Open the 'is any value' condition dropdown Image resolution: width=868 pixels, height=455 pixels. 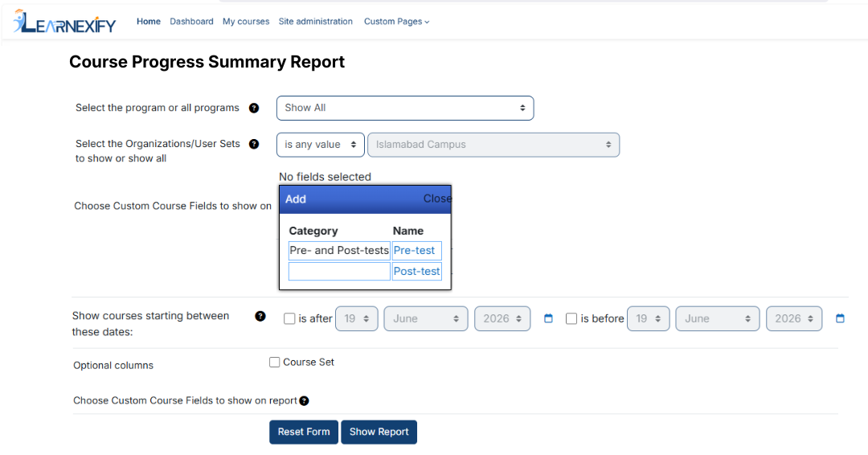(x=321, y=145)
